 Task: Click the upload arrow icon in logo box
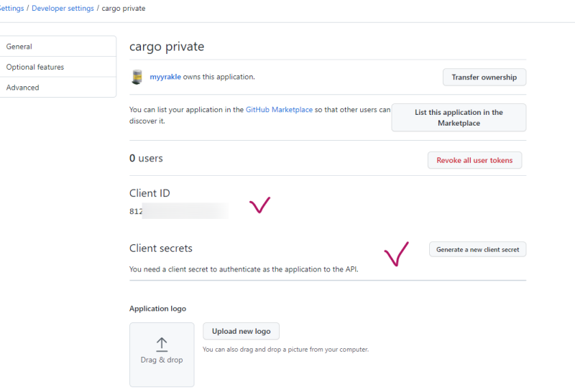(162, 345)
